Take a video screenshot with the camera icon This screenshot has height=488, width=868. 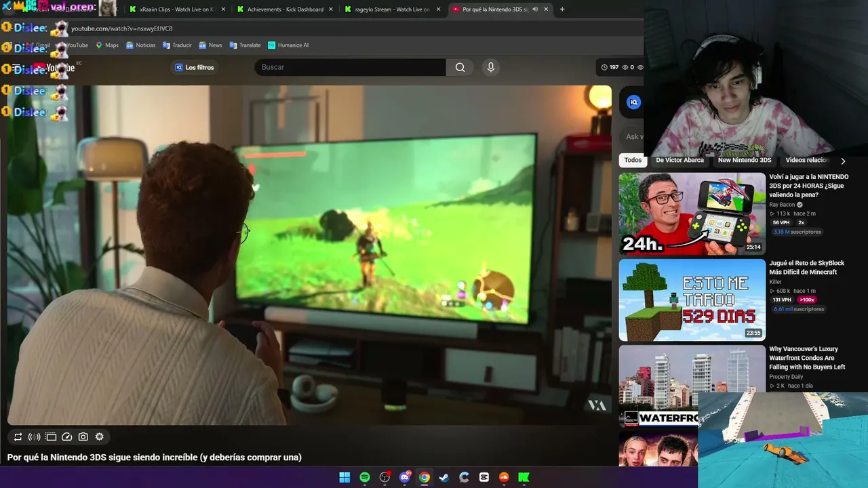pos(83,437)
